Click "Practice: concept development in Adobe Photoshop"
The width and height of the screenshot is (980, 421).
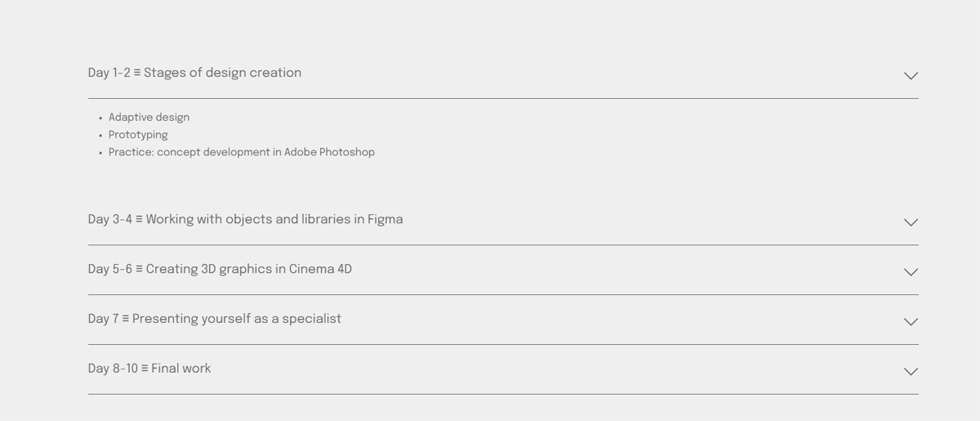pyautogui.click(x=242, y=152)
